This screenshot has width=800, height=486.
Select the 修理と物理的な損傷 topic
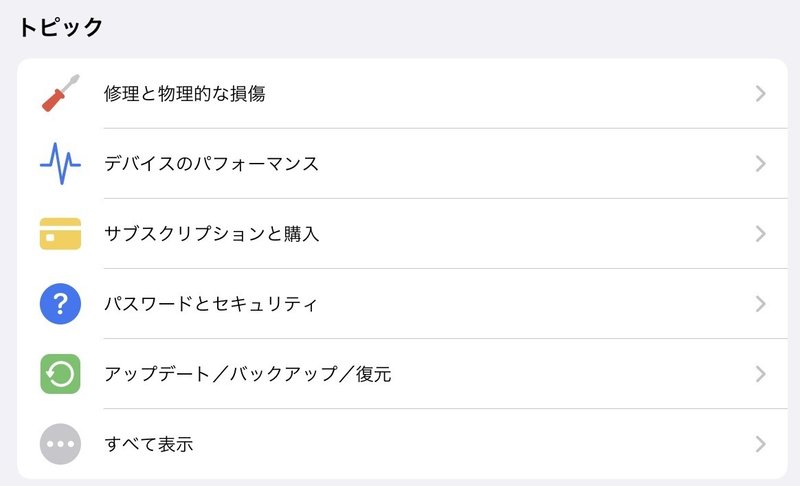(x=403, y=93)
